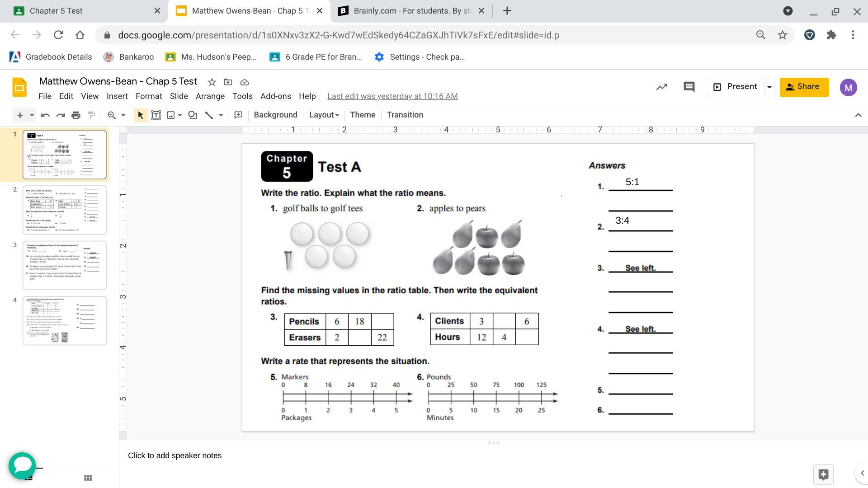Hide the menus with collapse arrow
The width and height of the screenshot is (868, 488).
[x=858, y=115]
